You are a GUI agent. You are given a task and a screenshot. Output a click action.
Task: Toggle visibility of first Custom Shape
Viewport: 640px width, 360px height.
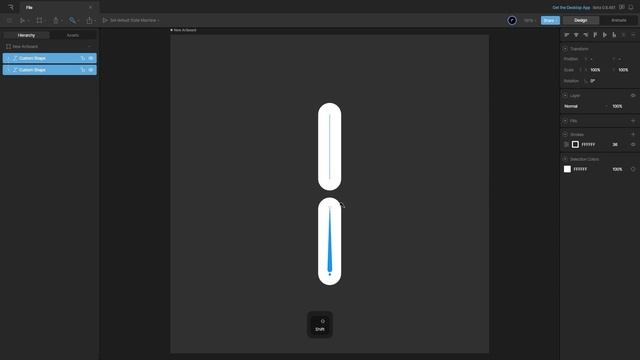[91, 58]
